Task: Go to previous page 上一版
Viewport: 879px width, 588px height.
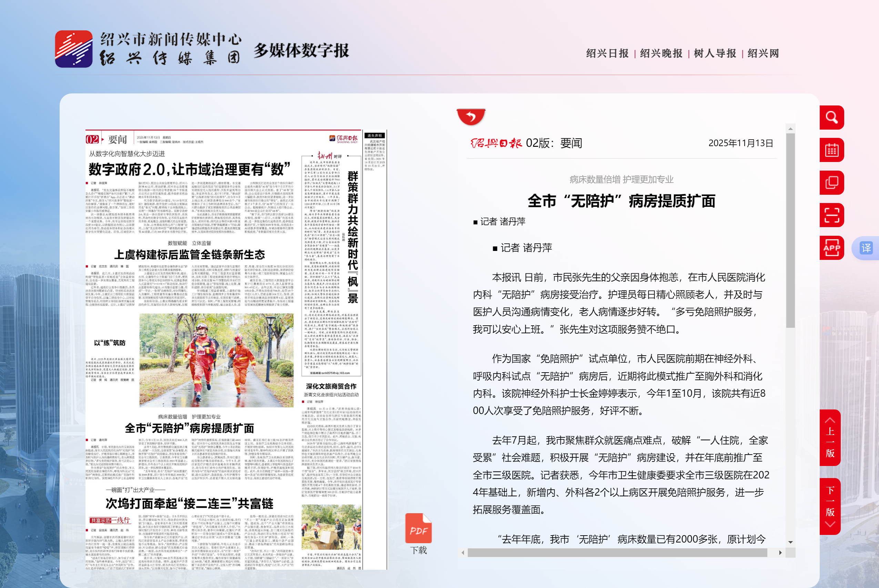Action: 830,438
